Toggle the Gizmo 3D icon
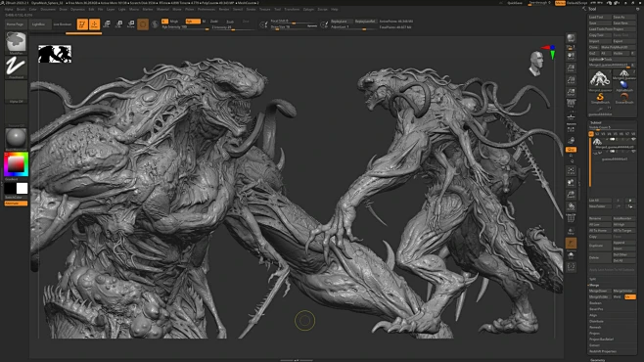644x362 pixels. click(x=143, y=24)
